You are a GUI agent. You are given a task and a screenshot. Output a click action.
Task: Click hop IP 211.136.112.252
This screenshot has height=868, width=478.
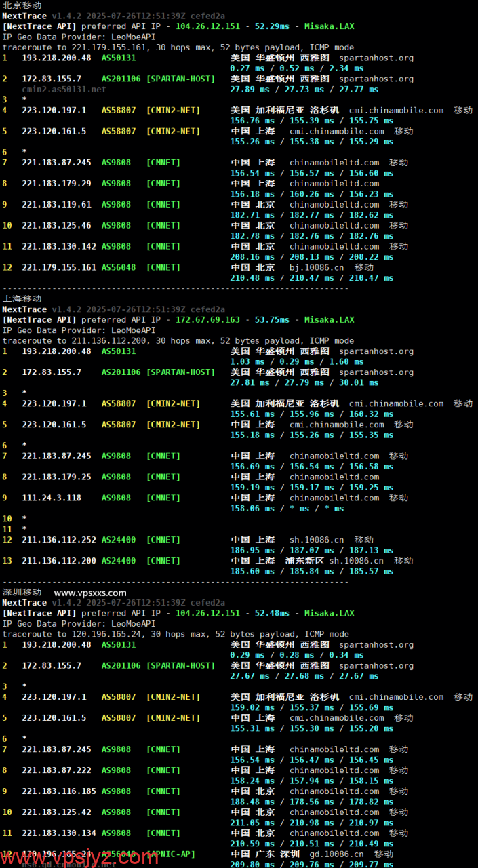pyautogui.click(x=59, y=540)
